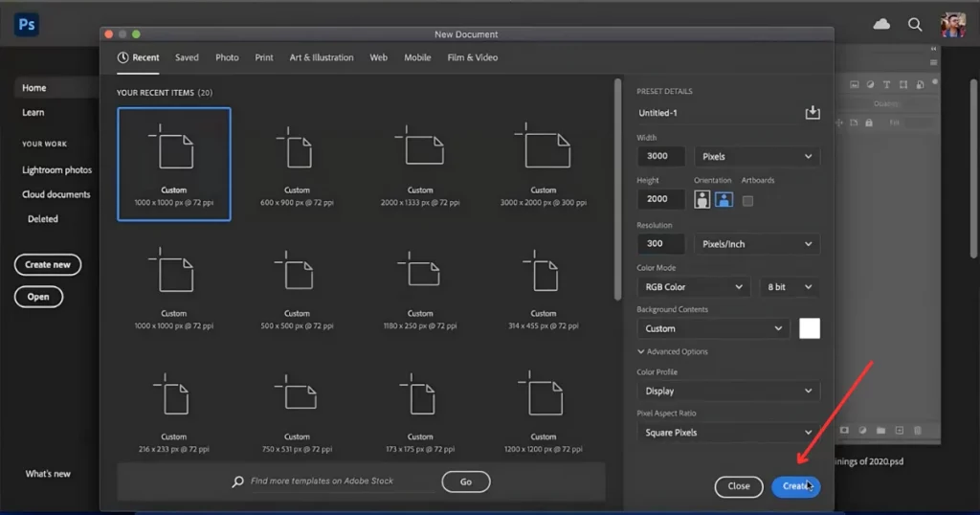Click the Open button in sidebar
980x515 pixels.
click(x=38, y=297)
